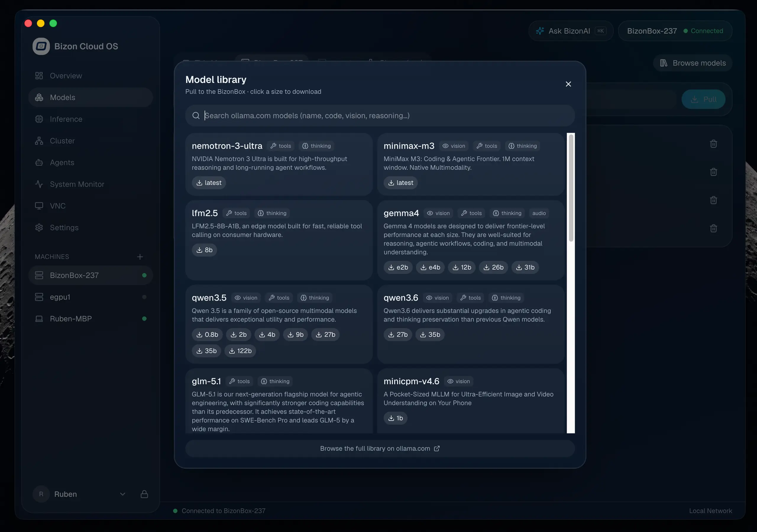Download qwen3.5 27b size

pyautogui.click(x=325, y=335)
